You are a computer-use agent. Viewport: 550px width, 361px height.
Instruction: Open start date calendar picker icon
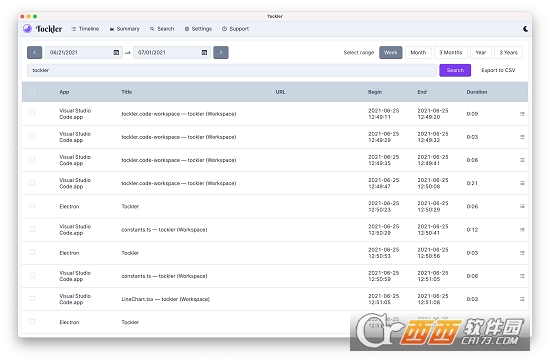pos(116,53)
